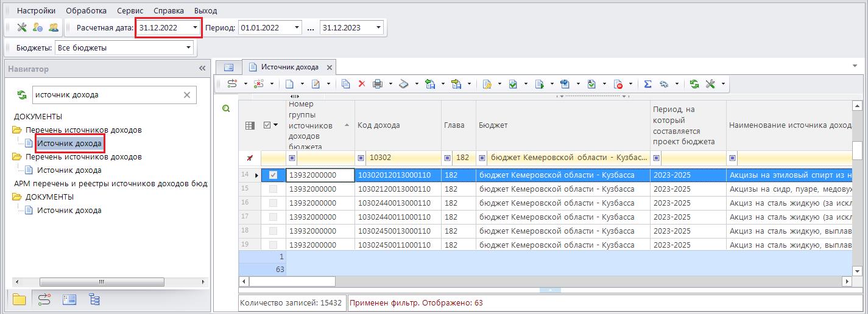Viewport: 868px width, 314px height.
Task: Click the Выход menu item
Action: pyautogui.click(x=205, y=10)
